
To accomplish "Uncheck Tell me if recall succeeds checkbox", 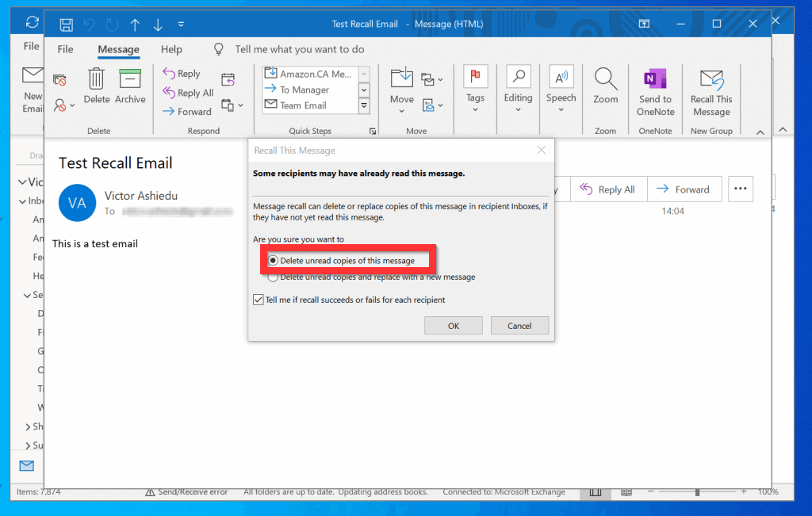I will coord(258,300).
